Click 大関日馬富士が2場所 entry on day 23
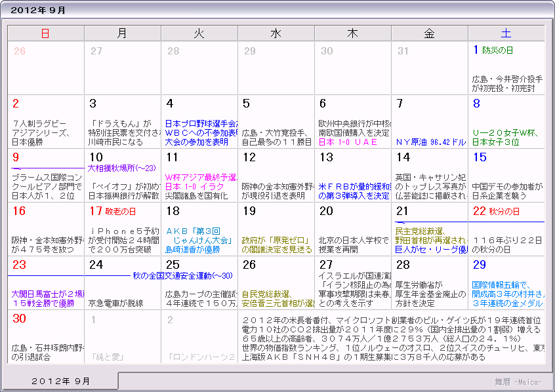Screen dimensions: 555x392 [x=47, y=299]
